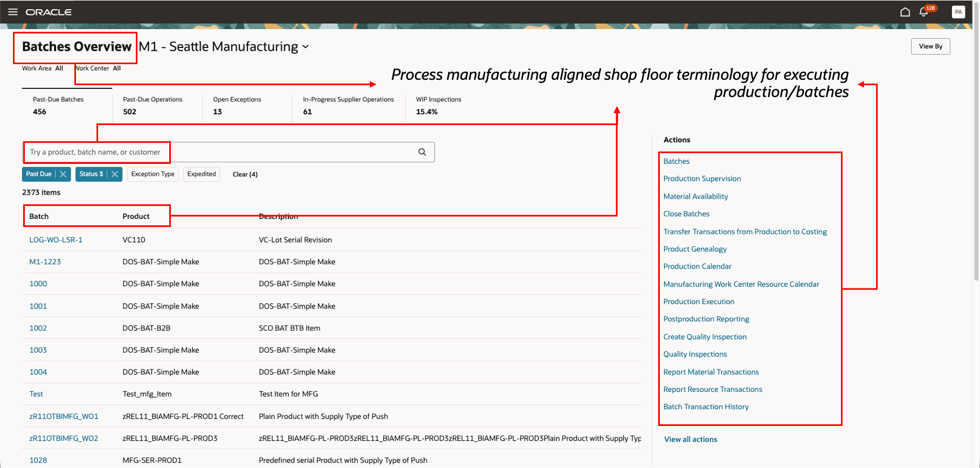Open Manufacturing Work Center Resource Calendar

741,284
